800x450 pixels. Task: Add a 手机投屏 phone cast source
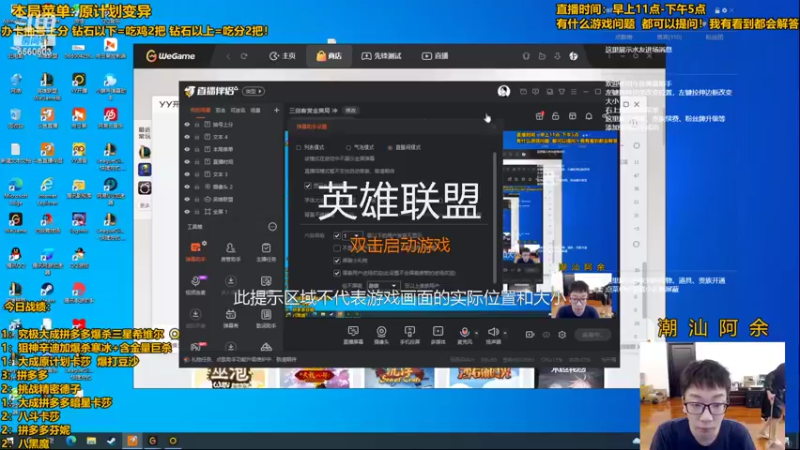(x=410, y=335)
